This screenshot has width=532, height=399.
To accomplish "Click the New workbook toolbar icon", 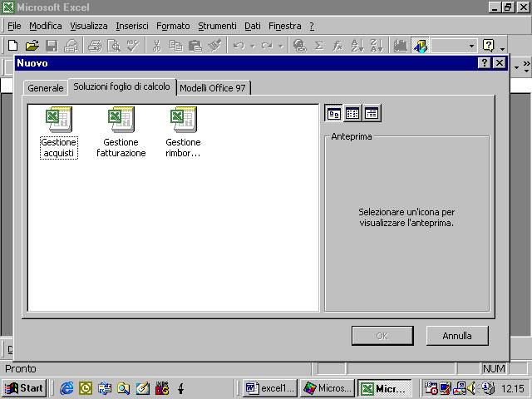I will (13, 46).
